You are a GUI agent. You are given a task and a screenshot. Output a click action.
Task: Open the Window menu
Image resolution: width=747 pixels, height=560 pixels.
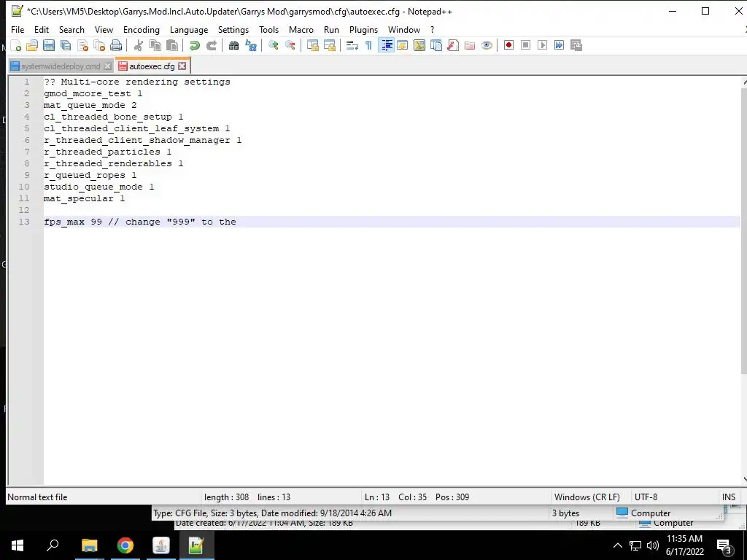[404, 29]
